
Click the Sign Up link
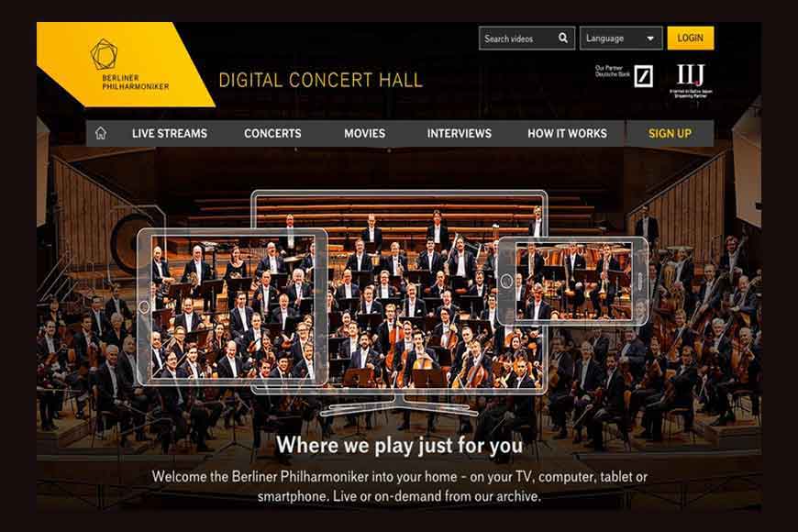click(670, 133)
